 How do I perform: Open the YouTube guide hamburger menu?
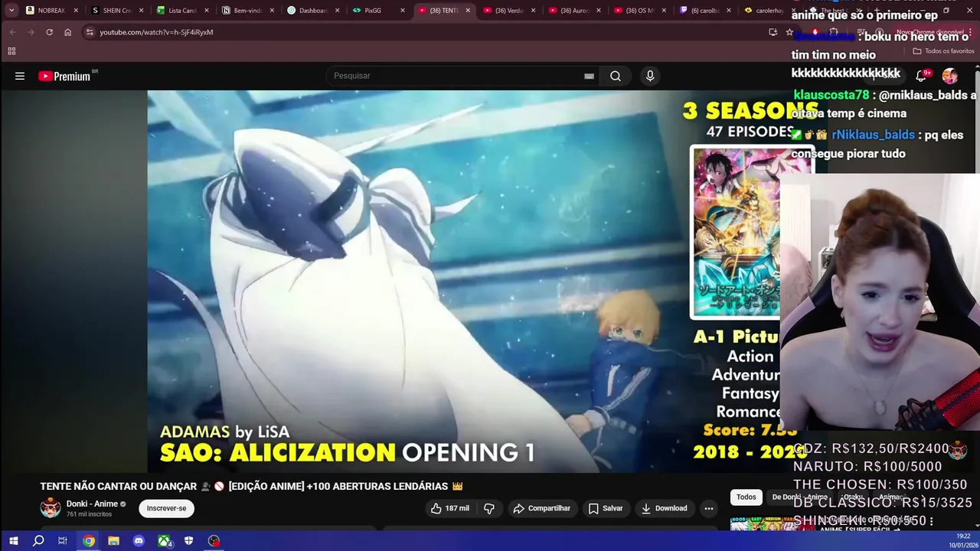20,76
